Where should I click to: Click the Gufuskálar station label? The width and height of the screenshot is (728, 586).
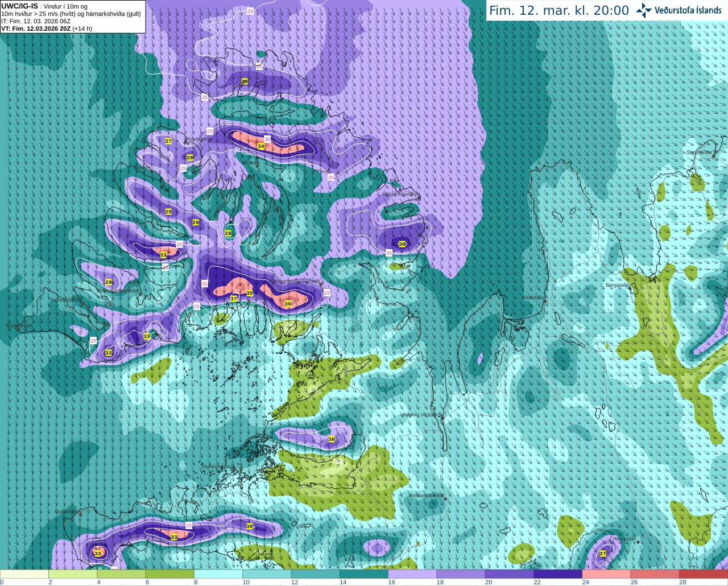click(66, 511)
